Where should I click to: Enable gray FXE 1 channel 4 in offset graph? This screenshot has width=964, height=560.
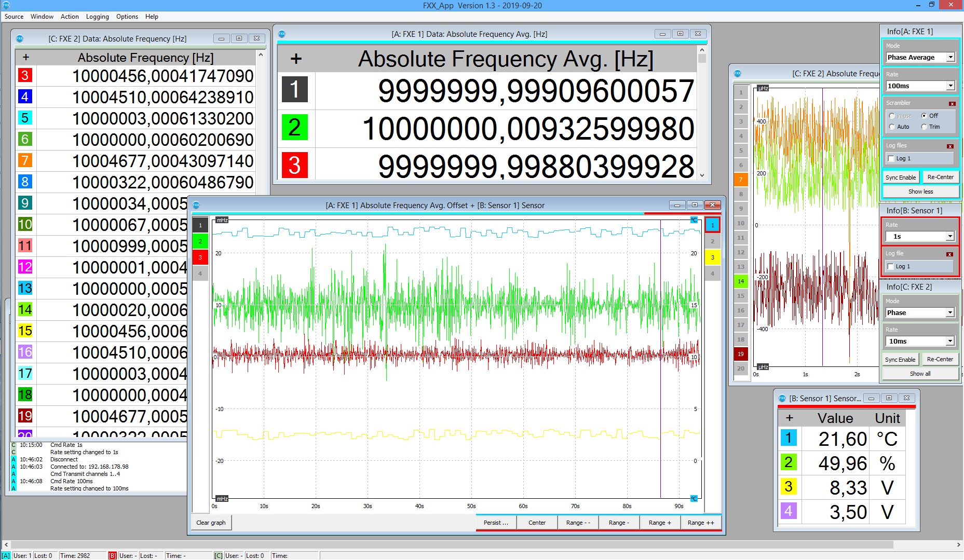(200, 274)
